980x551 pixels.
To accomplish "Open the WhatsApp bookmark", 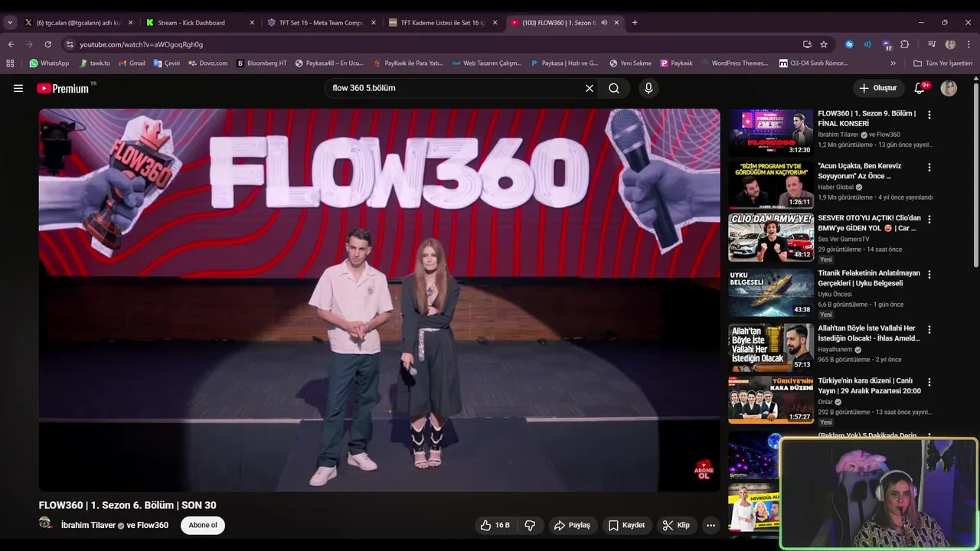I will [49, 64].
